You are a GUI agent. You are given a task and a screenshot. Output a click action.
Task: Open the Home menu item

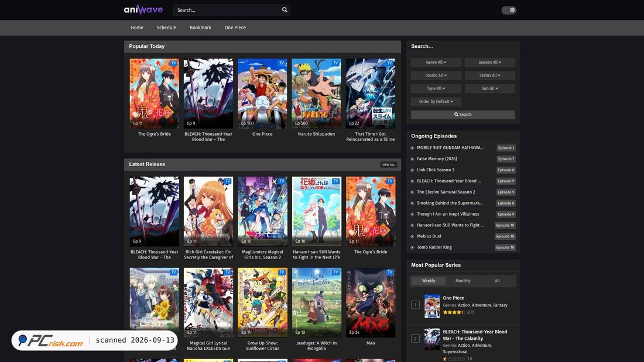coord(137,27)
